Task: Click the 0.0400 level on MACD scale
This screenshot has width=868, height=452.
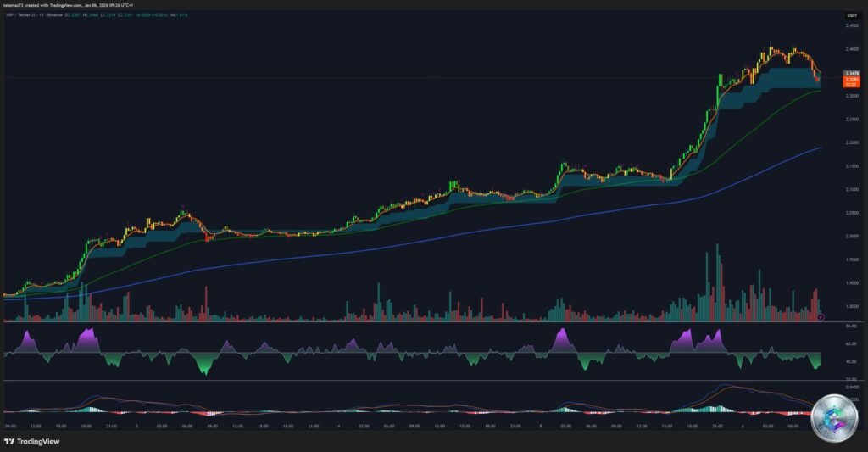Action: (x=850, y=386)
